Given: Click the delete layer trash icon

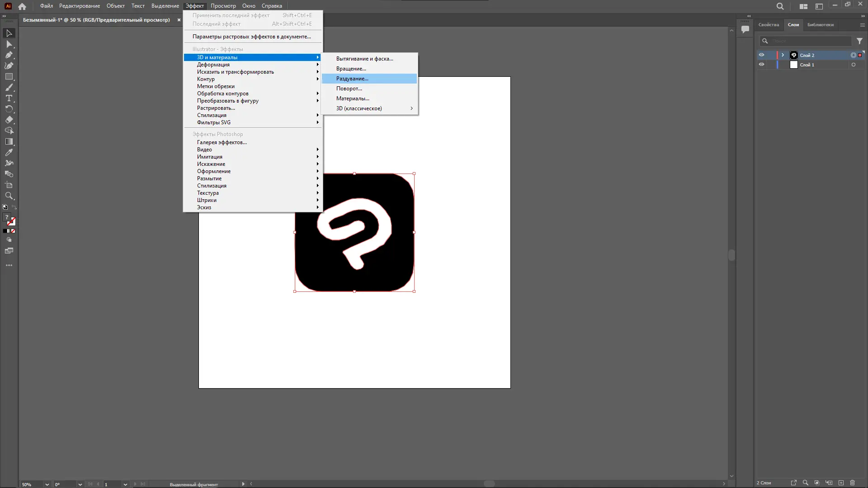Looking at the screenshot, I should click(853, 483).
